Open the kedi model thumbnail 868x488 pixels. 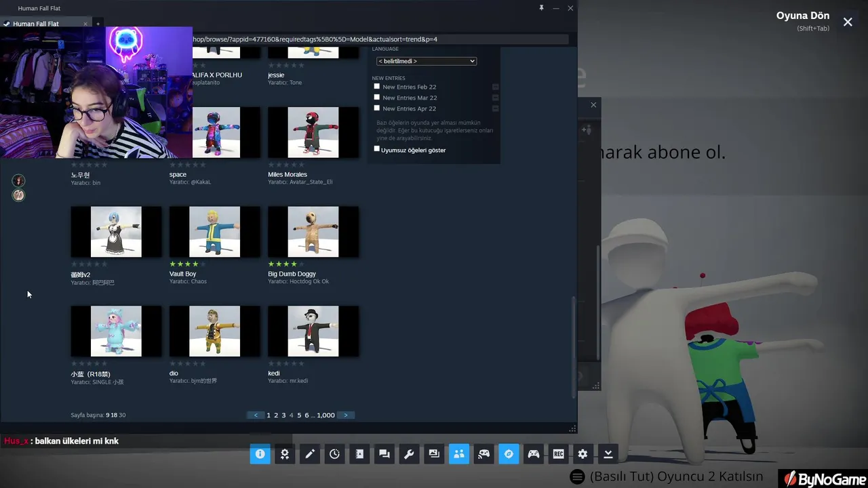(x=313, y=331)
